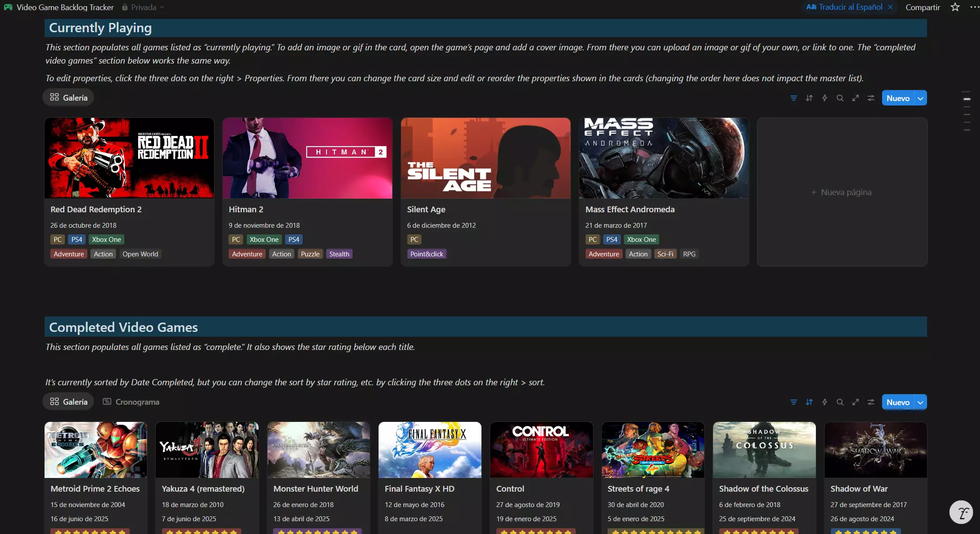Viewport: 980px width, 534px height.
Task: Open filter icon in Currently Playing toolbar
Action: pyautogui.click(x=794, y=98)
